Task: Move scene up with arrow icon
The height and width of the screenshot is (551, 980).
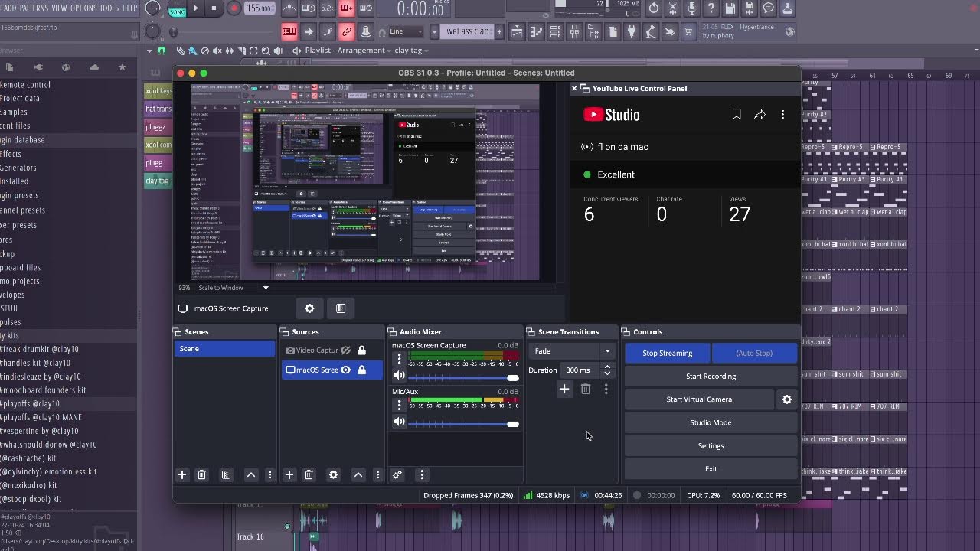Action: pyautogui.click(x=250, y=474)
